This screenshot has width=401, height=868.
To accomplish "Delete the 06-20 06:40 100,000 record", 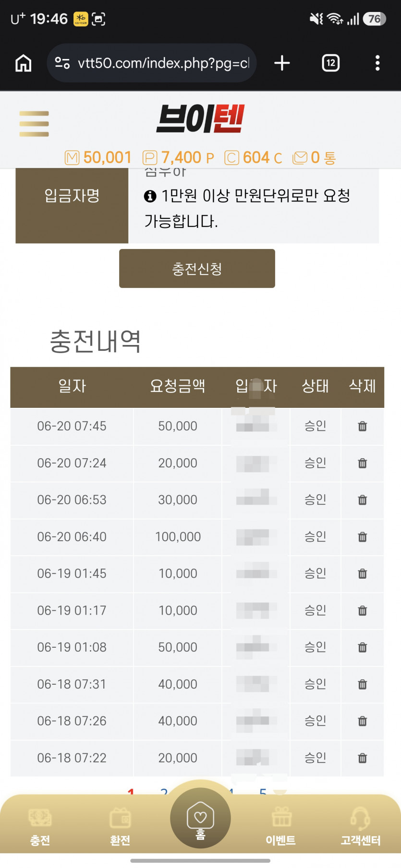I will tap(363, 537).
